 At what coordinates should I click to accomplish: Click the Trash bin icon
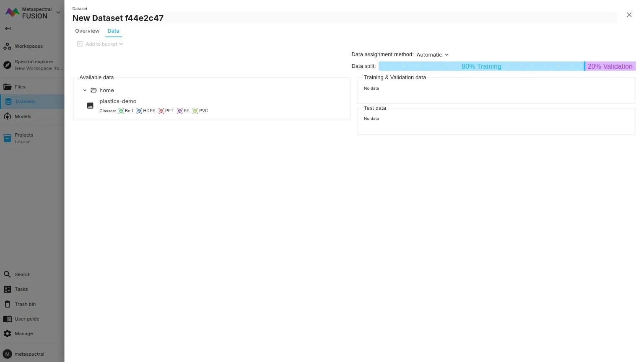point(7,304)
